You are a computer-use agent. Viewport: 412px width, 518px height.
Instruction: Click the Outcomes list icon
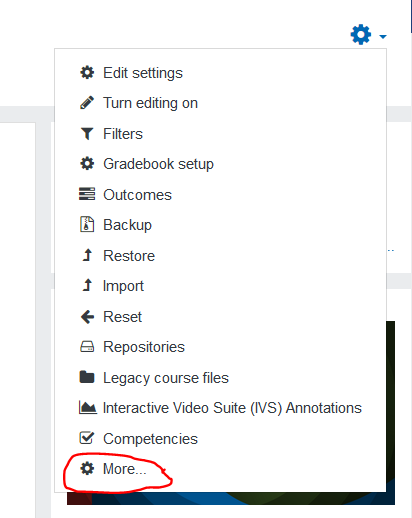(x=87, y=194)
